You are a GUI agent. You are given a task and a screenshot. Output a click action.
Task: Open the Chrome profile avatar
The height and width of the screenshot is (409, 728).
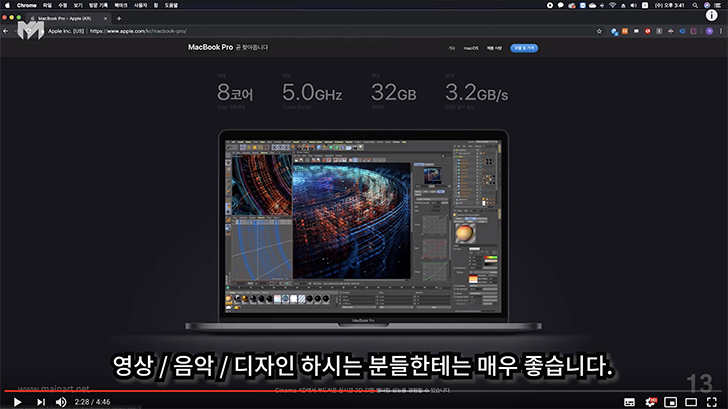[x=709, y=31]
